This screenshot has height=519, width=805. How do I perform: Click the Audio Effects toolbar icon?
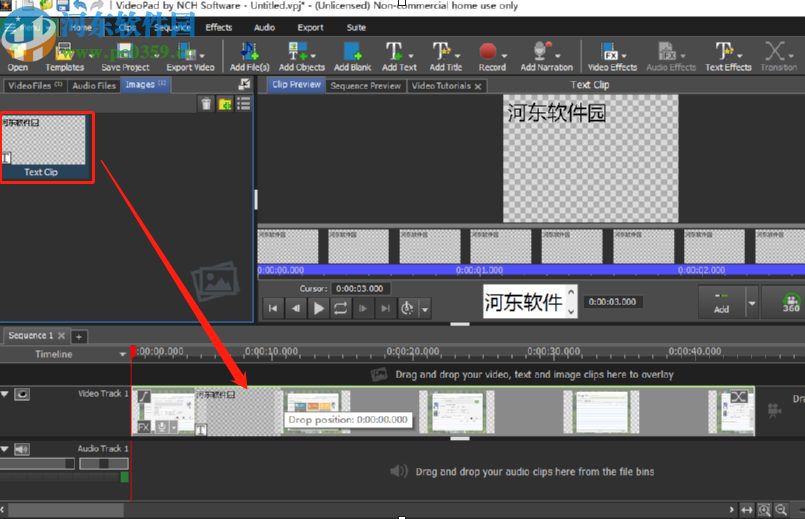667,51
